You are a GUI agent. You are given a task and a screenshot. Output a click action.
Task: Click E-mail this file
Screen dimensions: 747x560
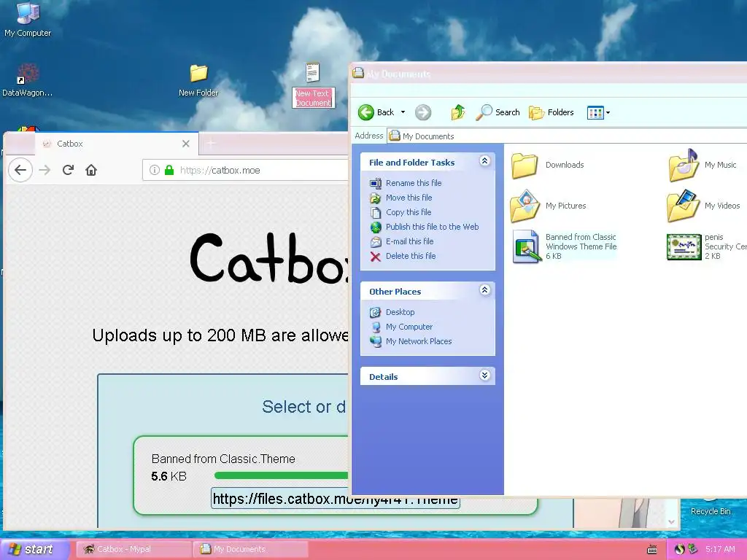[x=409, y=241]
